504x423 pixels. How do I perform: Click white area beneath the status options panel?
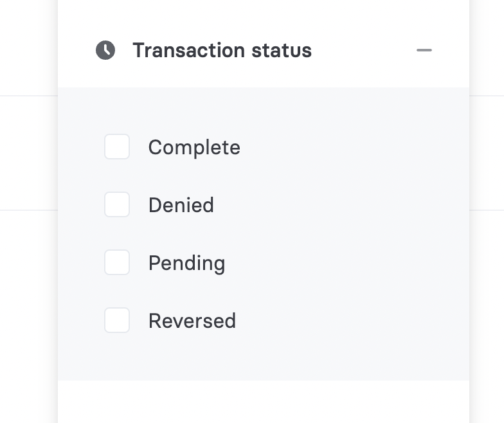[x=264, y=402]
